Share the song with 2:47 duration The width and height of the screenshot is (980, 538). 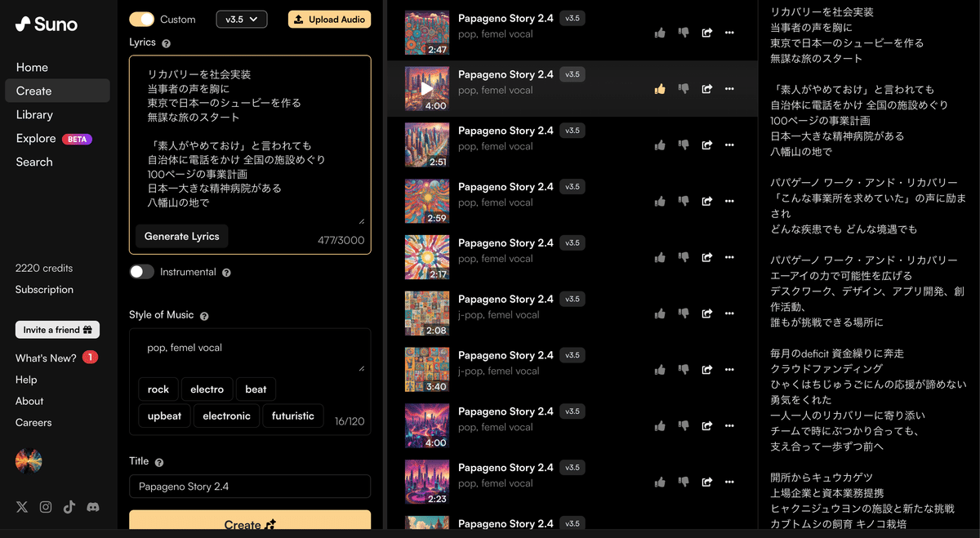707,33
